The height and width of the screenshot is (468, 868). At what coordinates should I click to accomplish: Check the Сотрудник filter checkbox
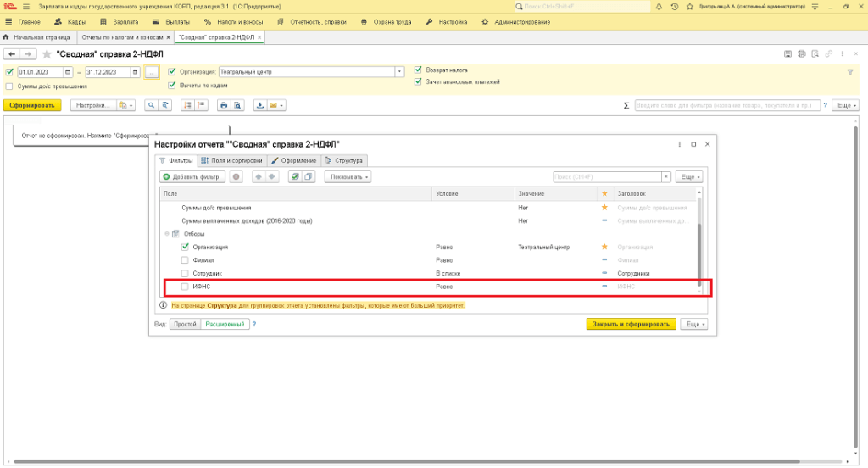186,274
